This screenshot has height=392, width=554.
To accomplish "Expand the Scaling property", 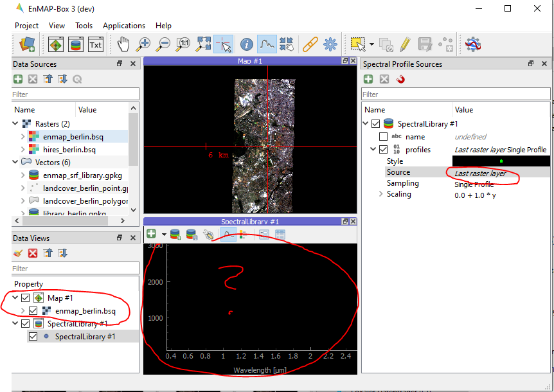I will pyautogui.click(x=380, y=194).
